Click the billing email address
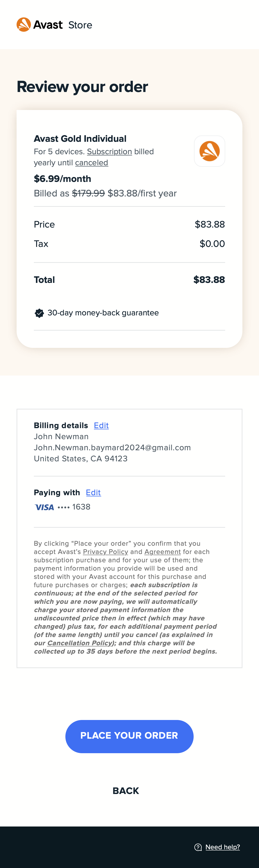 (x=112, y=447)
